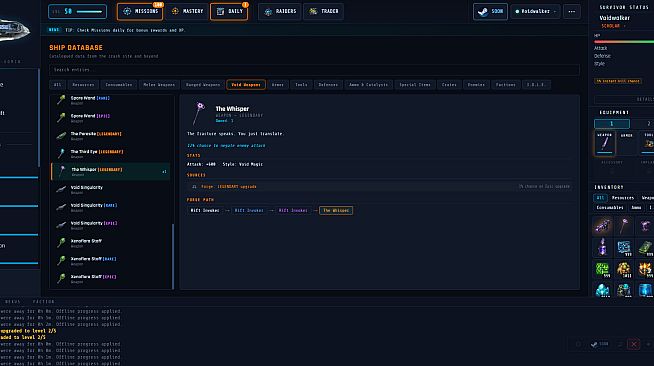This screenshot has width=654, height=366.
Task: Open the Daily rewards button
Action: click(x=229, y=11)
